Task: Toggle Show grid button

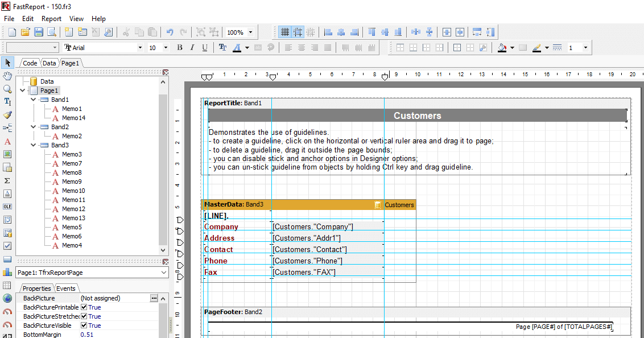Action: coord(284,32)
